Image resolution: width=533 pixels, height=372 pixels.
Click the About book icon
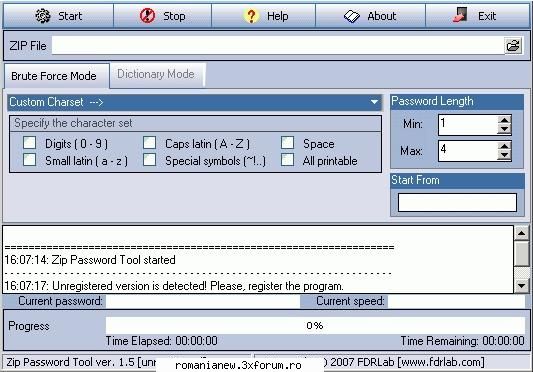click(351, 16)
